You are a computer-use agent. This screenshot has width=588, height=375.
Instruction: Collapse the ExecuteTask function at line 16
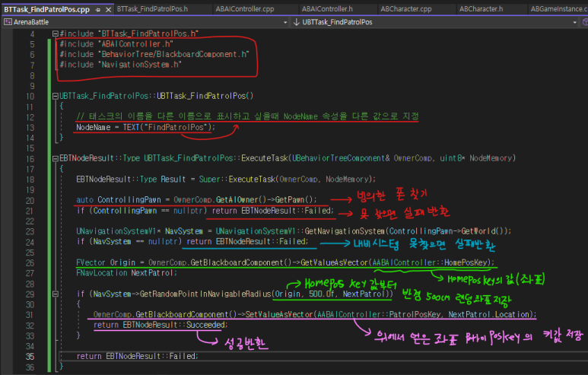pos(55,158)
